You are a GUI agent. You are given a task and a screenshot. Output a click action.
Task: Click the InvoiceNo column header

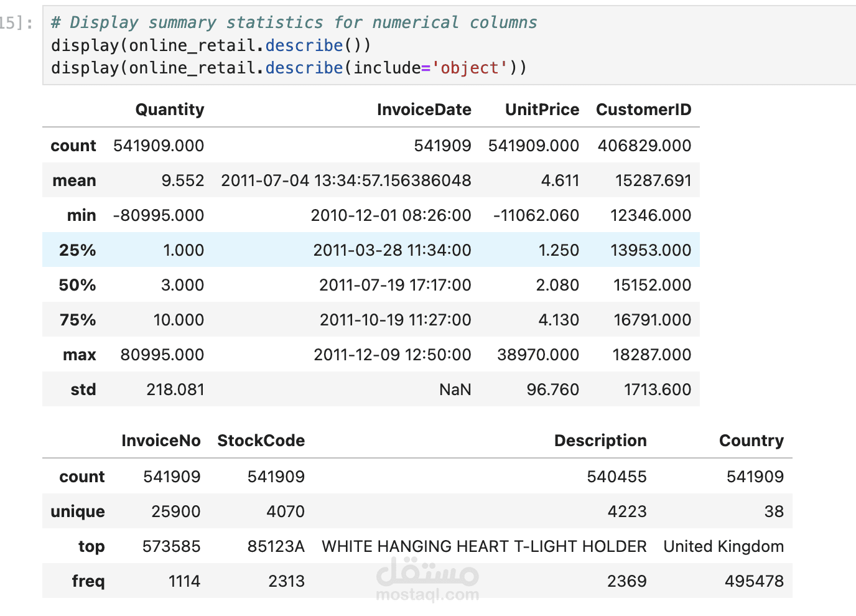click(160, 441)
